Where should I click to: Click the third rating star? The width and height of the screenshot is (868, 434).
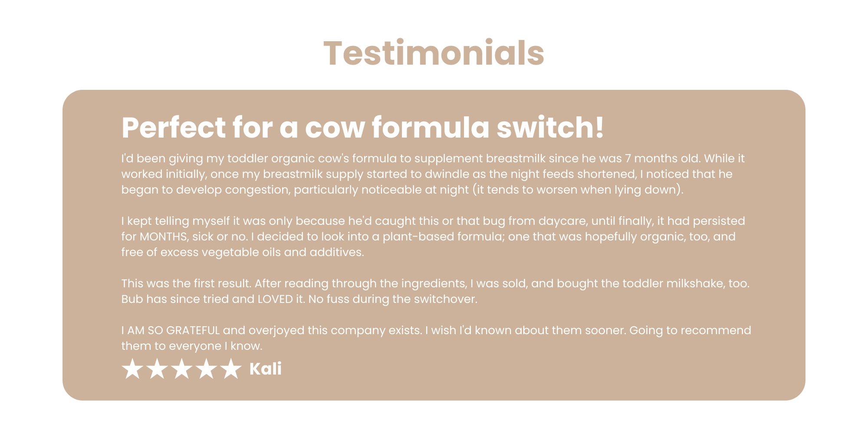click(182, 369)
